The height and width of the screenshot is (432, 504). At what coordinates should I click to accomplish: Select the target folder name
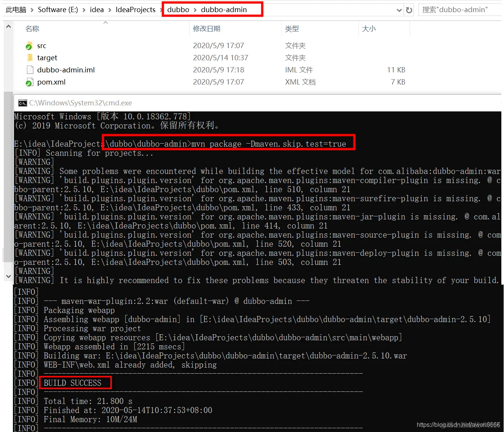pos(47,58)
